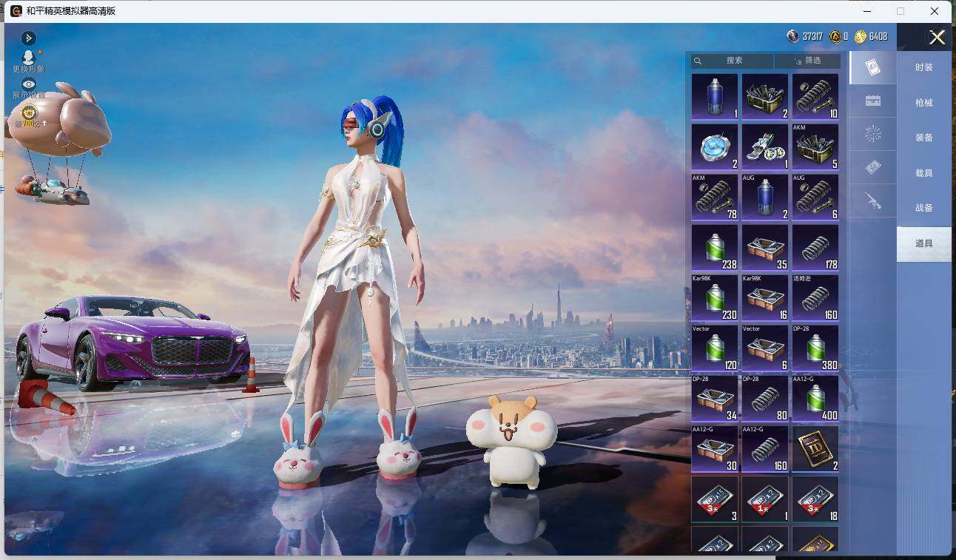Select the ticket sub-category icon
956x560 pixels.
(872, 168)
